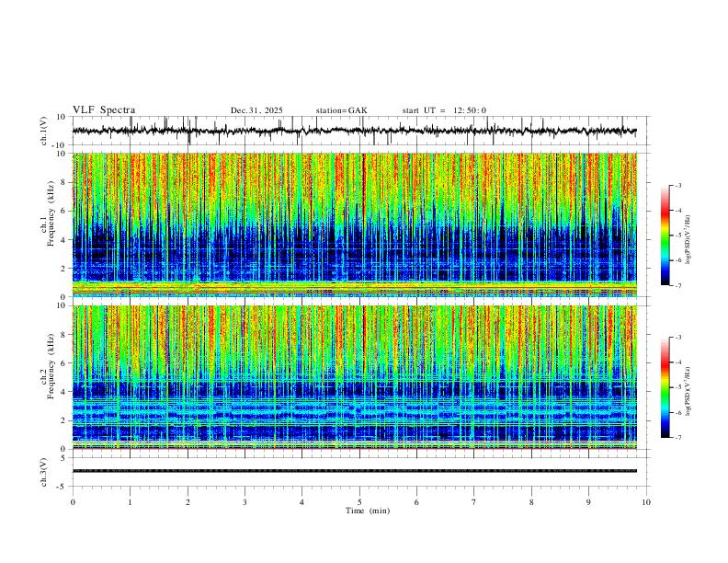Viewport: 728px width, 563px height.
Task: Click the ch.2 spectrogram color bar
Action: click(x=665, y=387)
